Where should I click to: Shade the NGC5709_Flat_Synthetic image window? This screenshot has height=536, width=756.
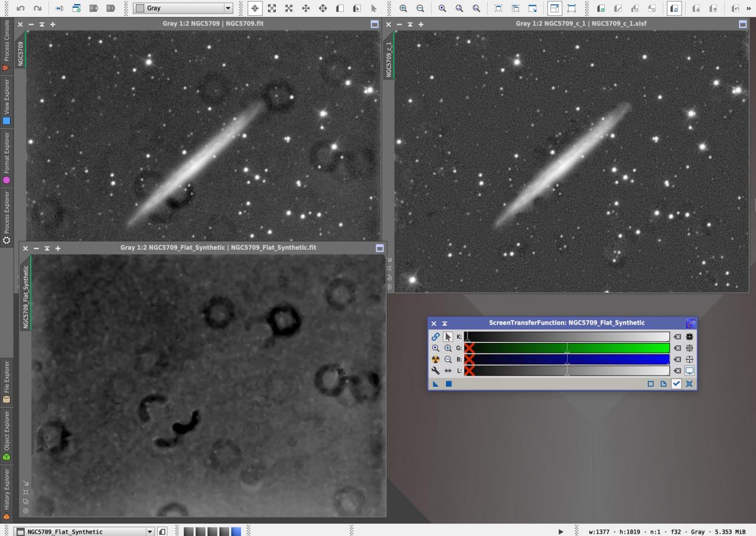(x=47, y=248)
